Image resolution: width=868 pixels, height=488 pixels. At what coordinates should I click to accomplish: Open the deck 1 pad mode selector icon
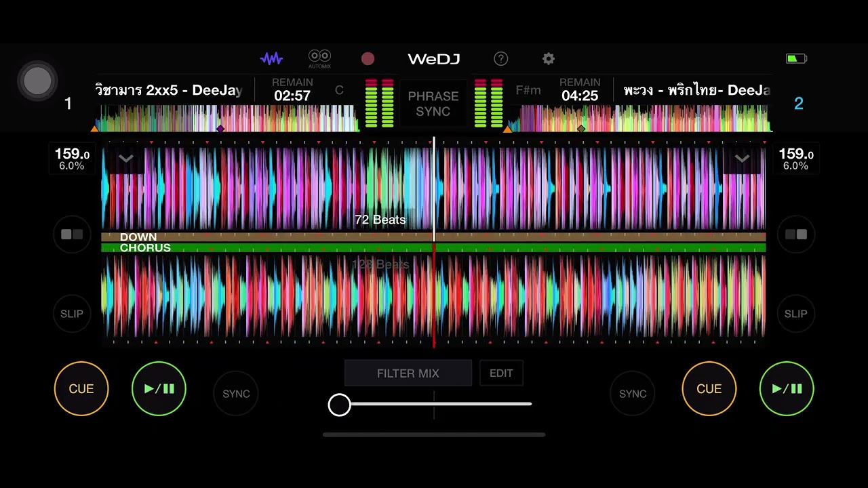(72, 235)
